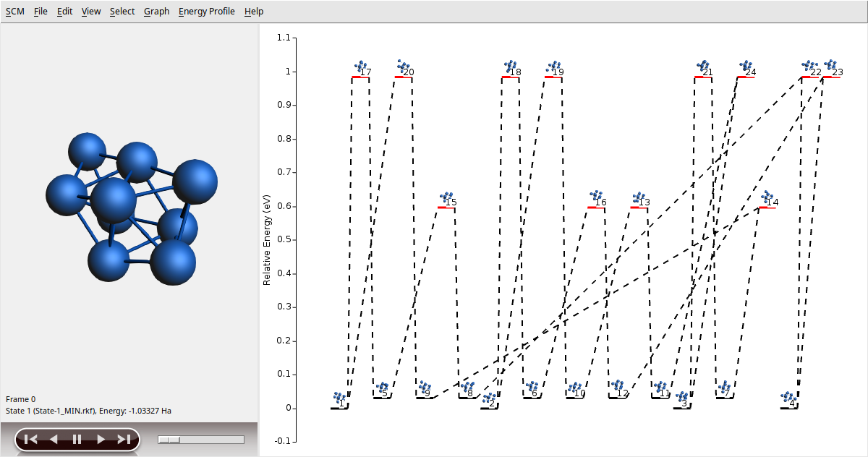Open the Energy Profile menu
Screen dimensions: 868x457
click(206, 12)
